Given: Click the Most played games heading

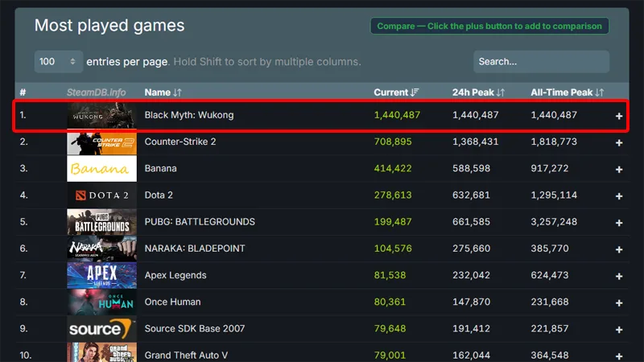Looking at the screenshot, I should 109,26.
